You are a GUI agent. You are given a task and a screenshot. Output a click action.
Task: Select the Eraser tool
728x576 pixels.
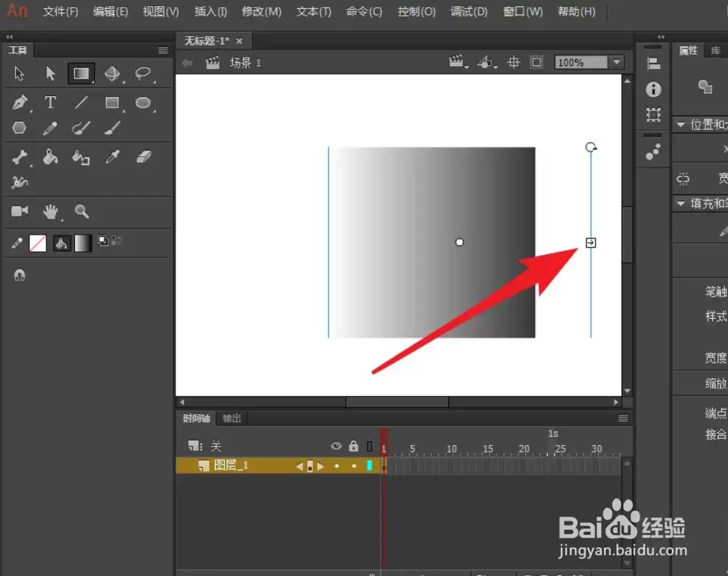tap(144, 157)
